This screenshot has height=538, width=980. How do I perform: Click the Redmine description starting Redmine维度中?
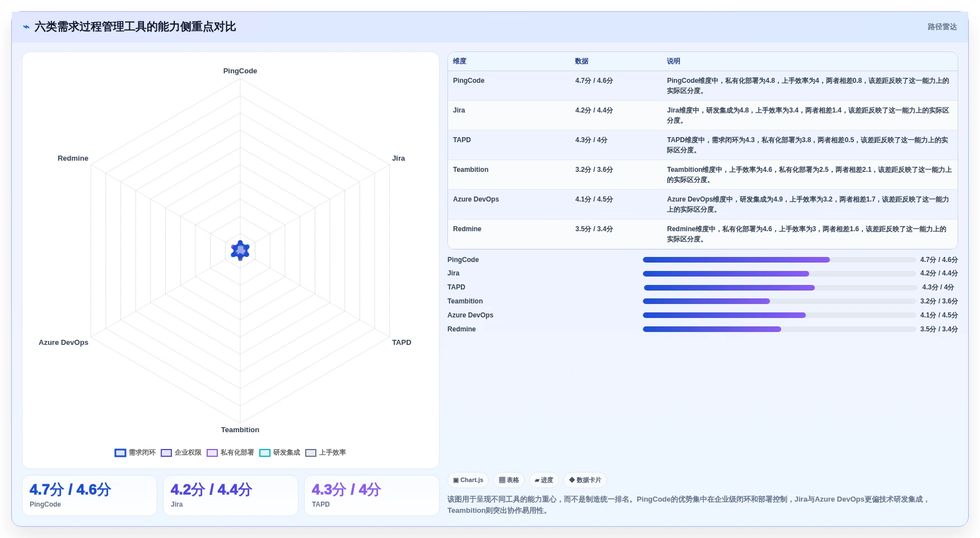tap(807, 234)
